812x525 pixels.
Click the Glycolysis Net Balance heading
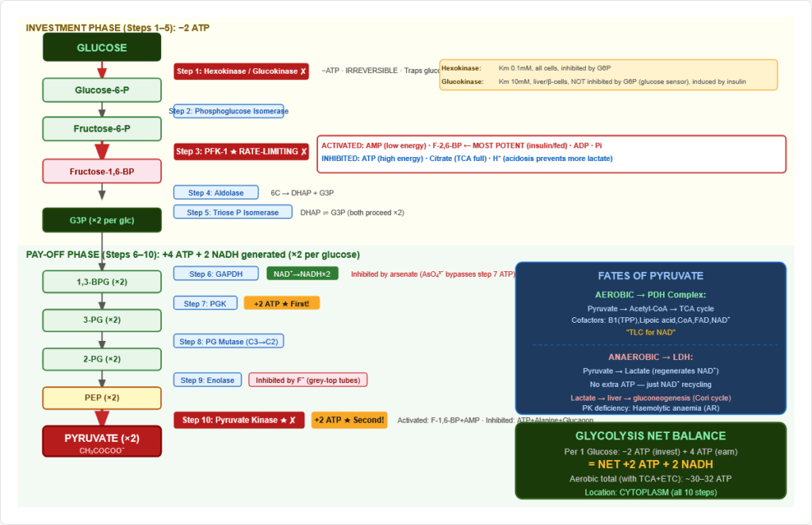[650, 435]
